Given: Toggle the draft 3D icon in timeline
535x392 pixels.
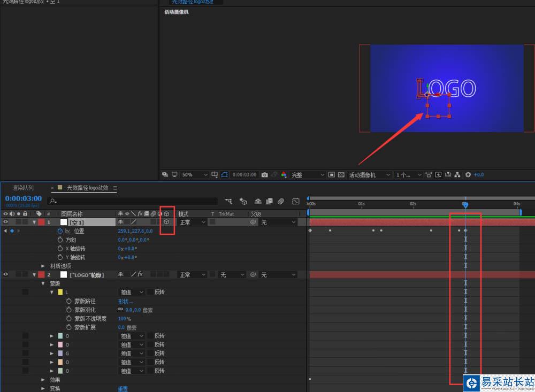Looking at the screenshot, I should 243,201.
